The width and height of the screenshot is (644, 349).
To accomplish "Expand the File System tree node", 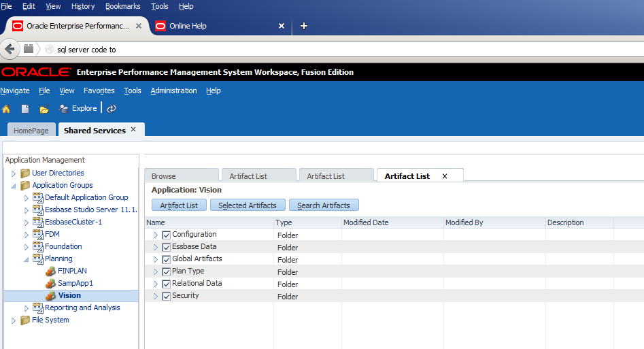I will click(x=14, y=320).
